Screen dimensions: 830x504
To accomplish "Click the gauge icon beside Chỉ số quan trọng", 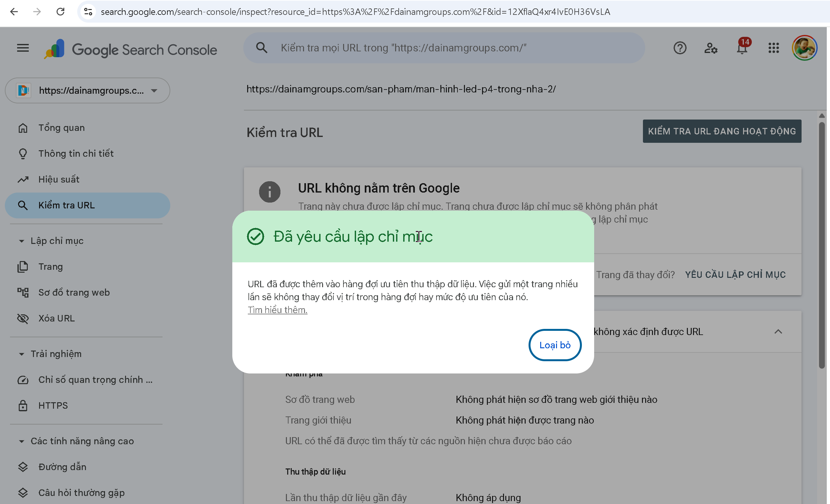I will (x=23, y=380).
